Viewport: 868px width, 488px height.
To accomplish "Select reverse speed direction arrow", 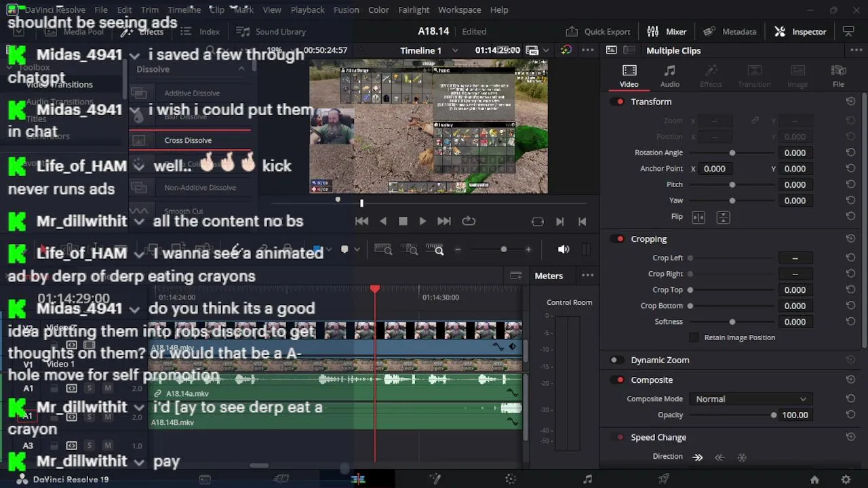I will pyautogui.click(x=719, y=457).
